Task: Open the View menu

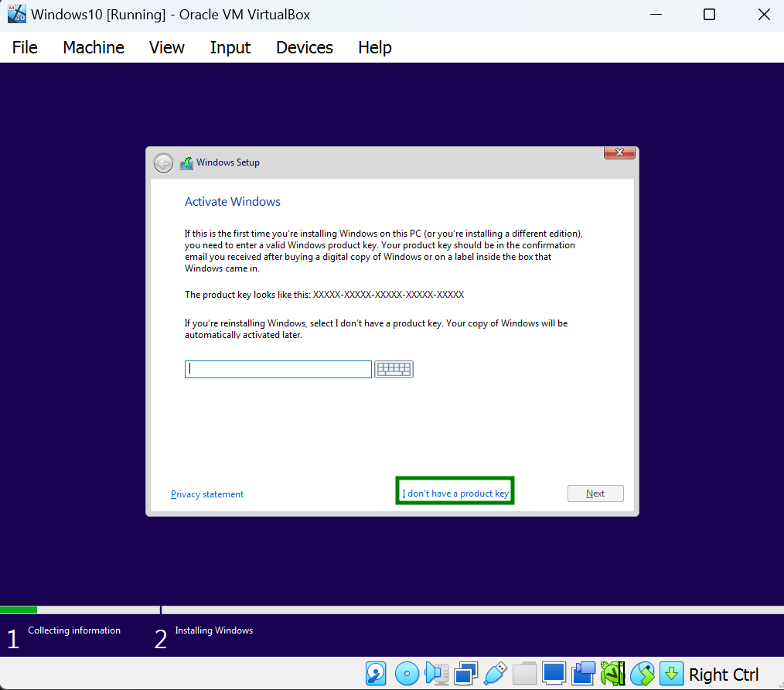Action: tap(167, 47)
